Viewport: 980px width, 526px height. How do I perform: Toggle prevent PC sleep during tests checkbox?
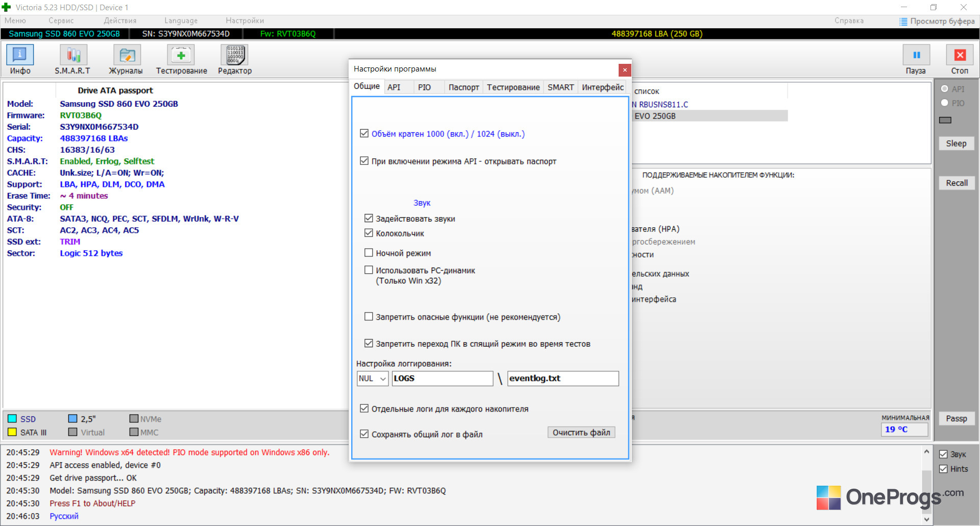pos(369,343)
